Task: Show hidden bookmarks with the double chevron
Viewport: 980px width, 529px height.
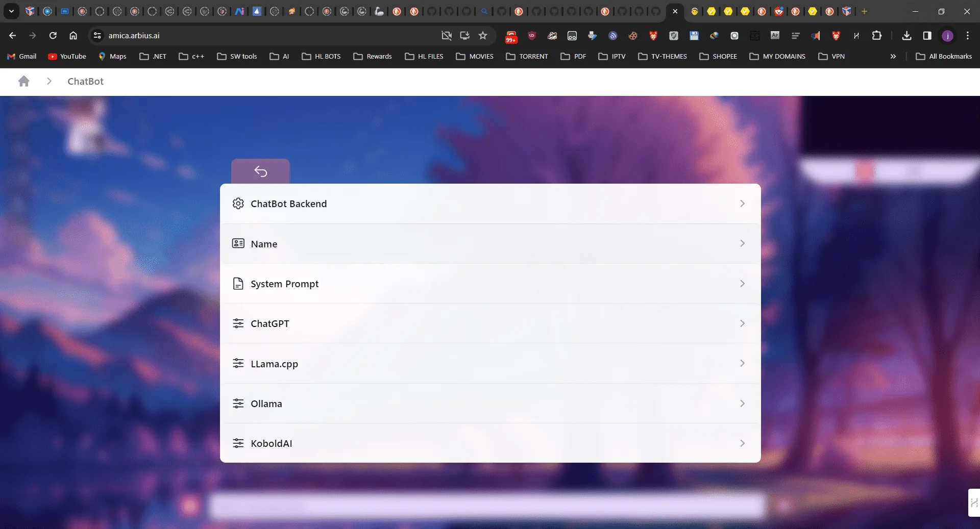Action: pyautogui.click(x=893, y=56)
